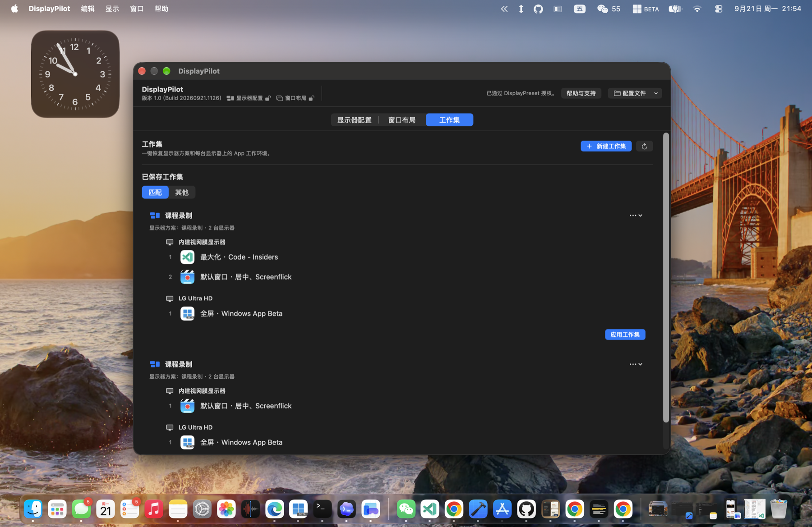The image size is (812, 527).
Task: Click the analog clock widget on the desktop
Action: coord(75,74)
